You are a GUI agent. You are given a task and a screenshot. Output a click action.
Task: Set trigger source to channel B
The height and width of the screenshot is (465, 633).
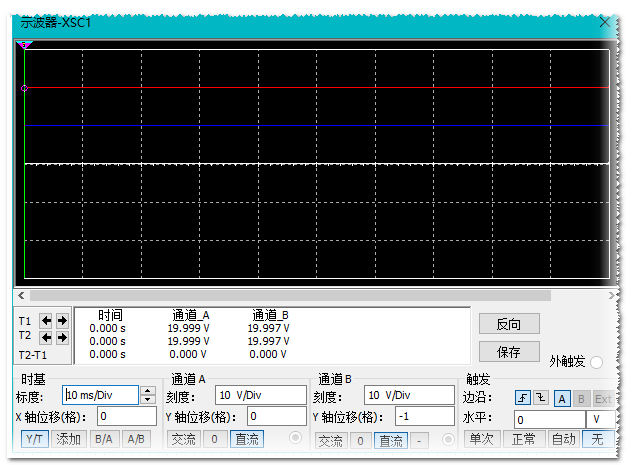581,399
